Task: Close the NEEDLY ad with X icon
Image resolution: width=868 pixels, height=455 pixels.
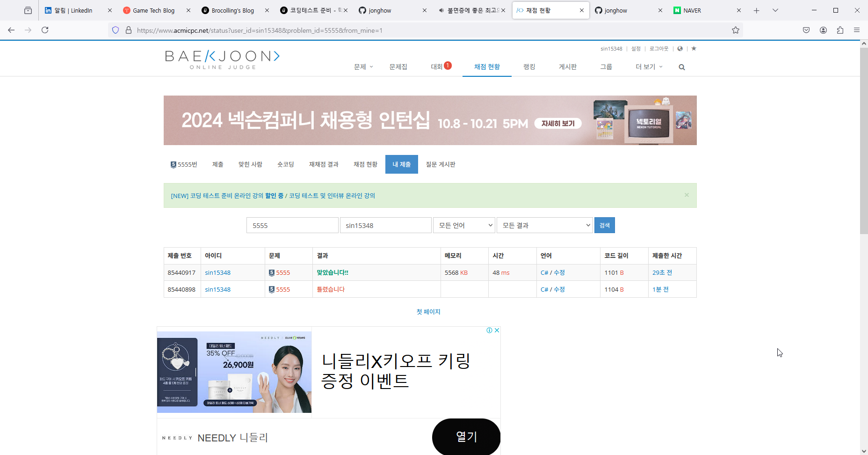Action: 497,330
